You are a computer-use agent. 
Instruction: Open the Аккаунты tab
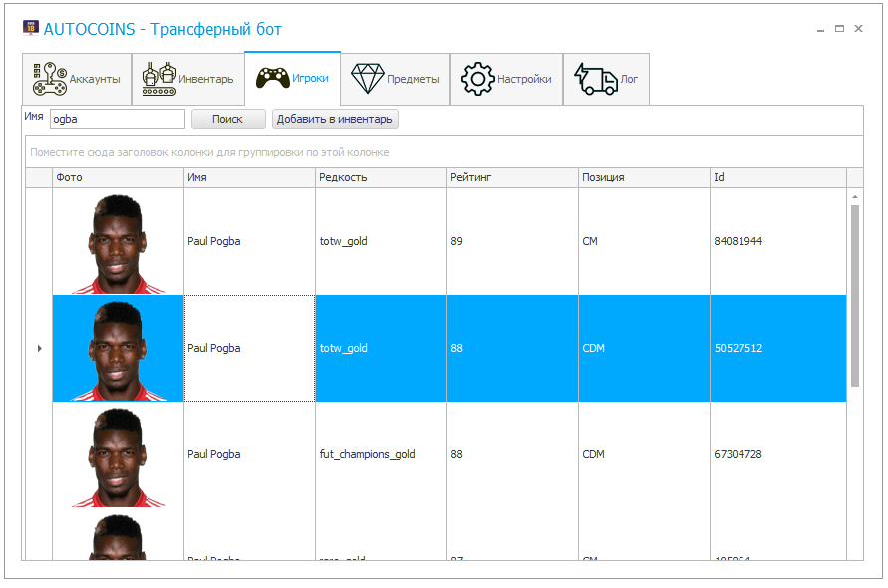[77, 79]
